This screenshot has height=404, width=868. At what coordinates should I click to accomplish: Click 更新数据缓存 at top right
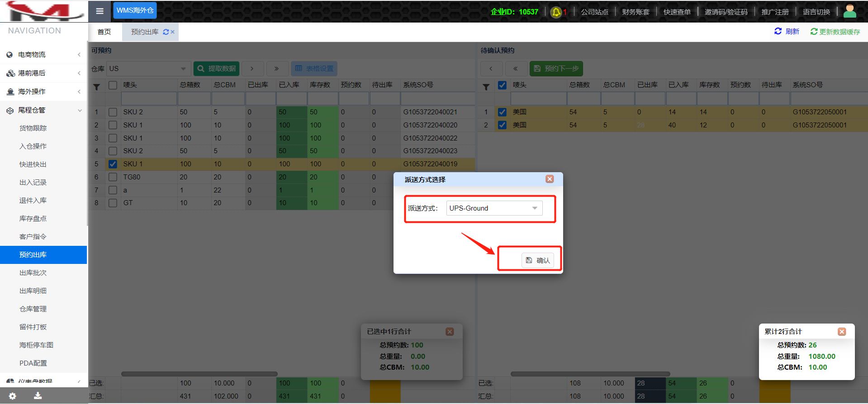coord(835,32)
